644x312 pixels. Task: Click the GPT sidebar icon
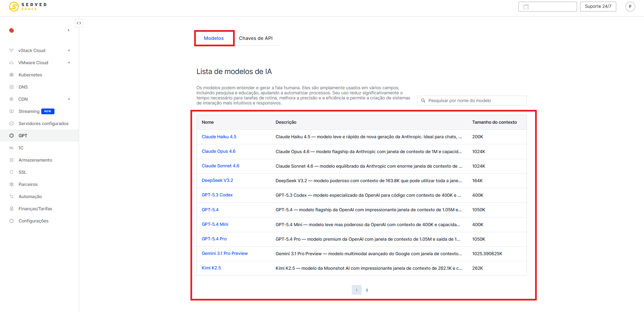11,136
